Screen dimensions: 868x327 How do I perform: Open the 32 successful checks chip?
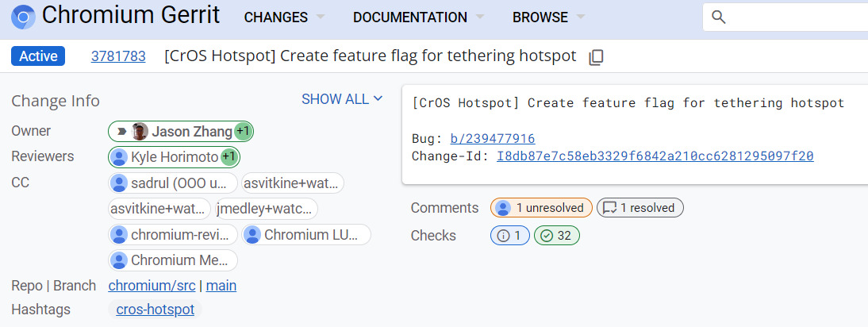point(557,235)
